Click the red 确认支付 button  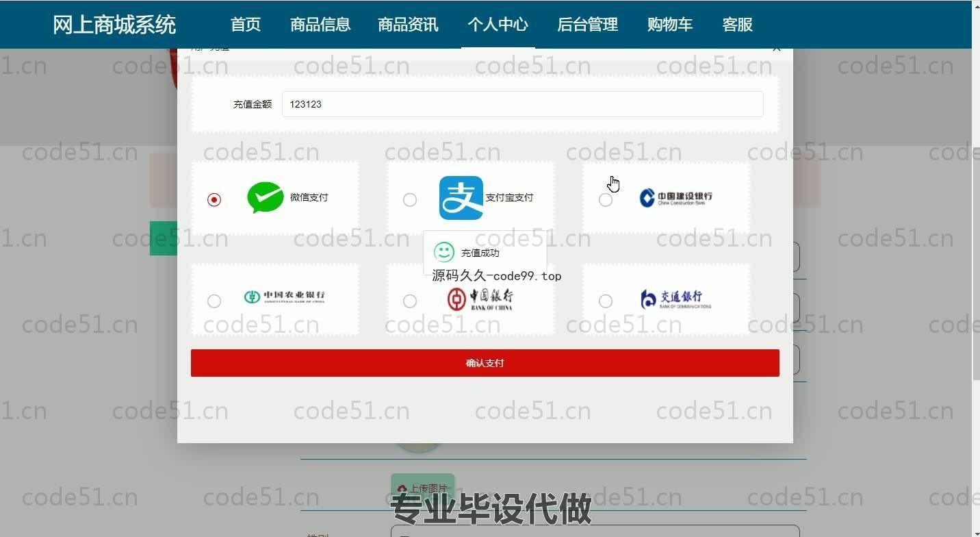click(x=485, y=363)
